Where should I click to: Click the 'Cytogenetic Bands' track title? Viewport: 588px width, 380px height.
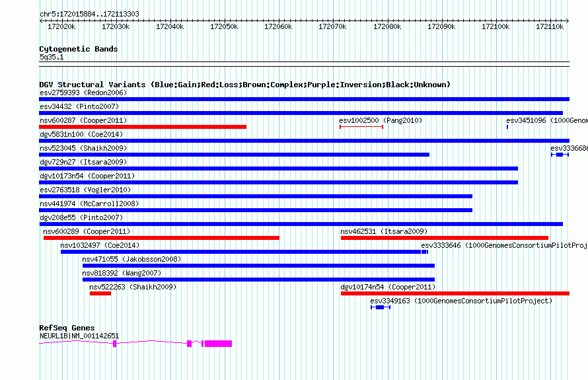pos(79,49)
